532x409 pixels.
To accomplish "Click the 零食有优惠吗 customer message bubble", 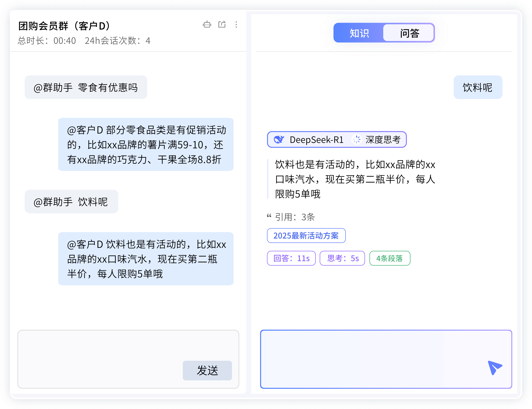I will click(x=86, y=87).
